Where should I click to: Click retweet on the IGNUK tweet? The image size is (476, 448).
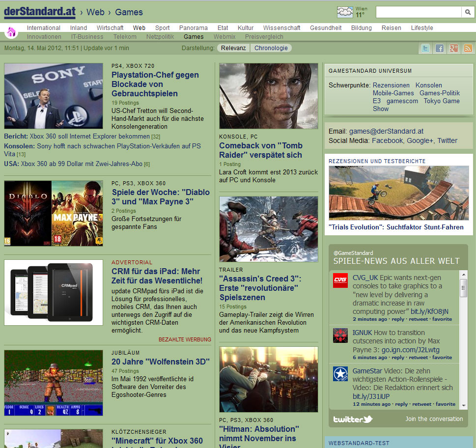418,358
